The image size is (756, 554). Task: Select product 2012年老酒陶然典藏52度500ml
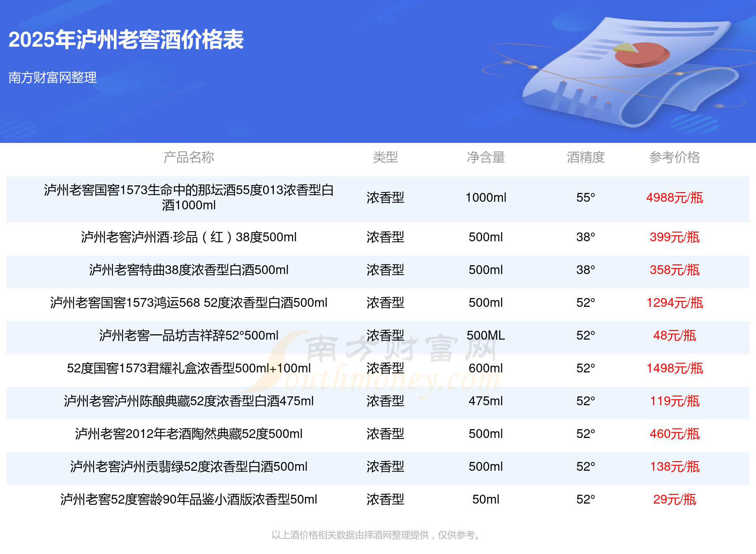(189, 434)
